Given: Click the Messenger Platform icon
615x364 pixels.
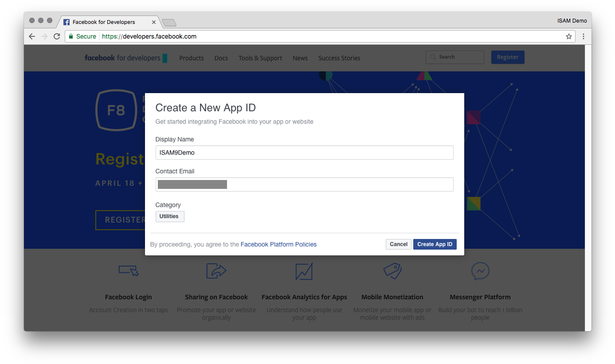Looking at the screenshot, I should [x=480, y=271].
